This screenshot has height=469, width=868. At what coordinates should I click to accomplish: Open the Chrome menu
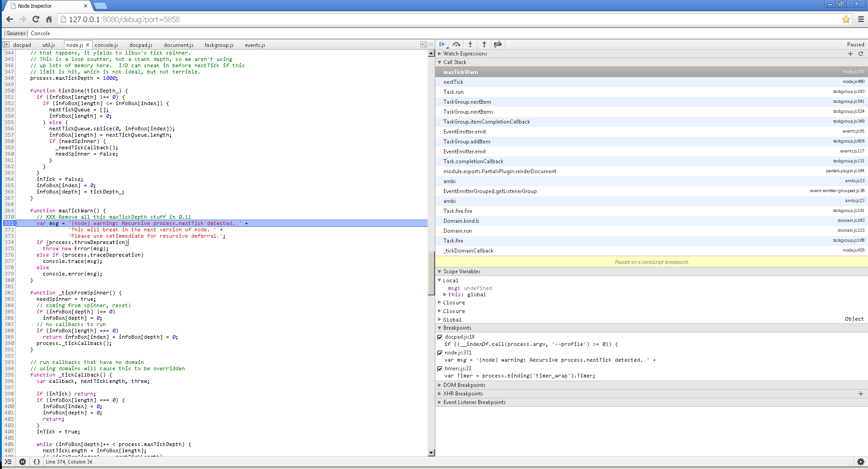(861, 19)
